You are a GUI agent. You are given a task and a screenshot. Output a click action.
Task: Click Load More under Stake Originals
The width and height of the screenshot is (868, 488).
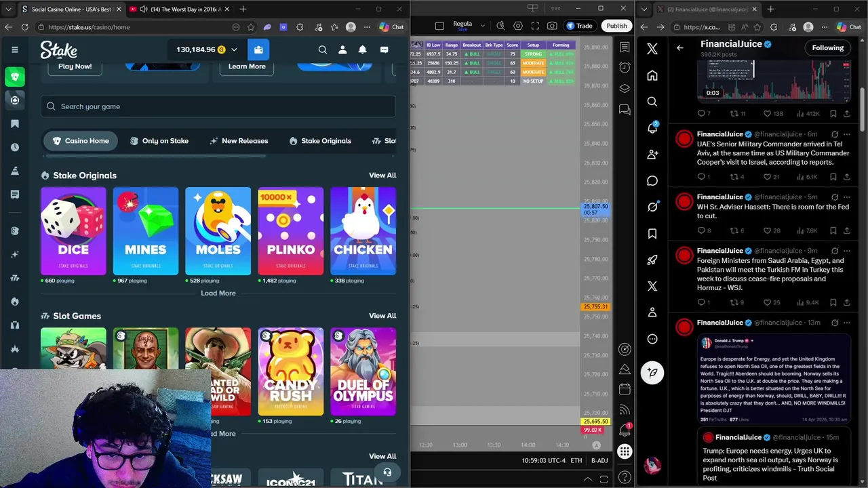coord(218,293)
